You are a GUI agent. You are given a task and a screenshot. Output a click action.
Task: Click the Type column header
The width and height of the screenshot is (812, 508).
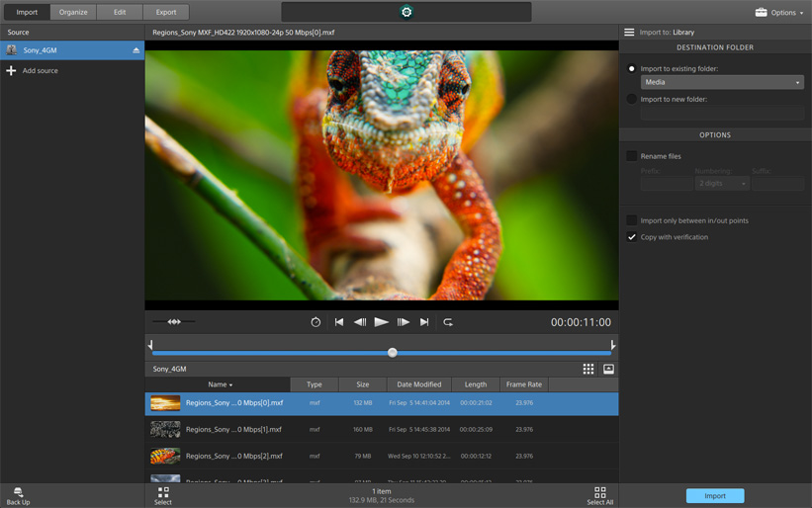pyautogui.click(x=315, y=384)
